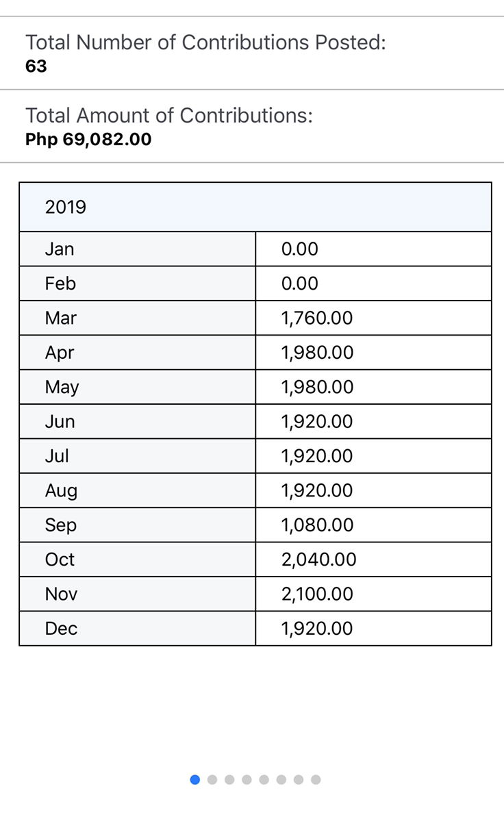504x819 pixels.
Task: Click the Oct amount 2,040.00
Action: 318,559
